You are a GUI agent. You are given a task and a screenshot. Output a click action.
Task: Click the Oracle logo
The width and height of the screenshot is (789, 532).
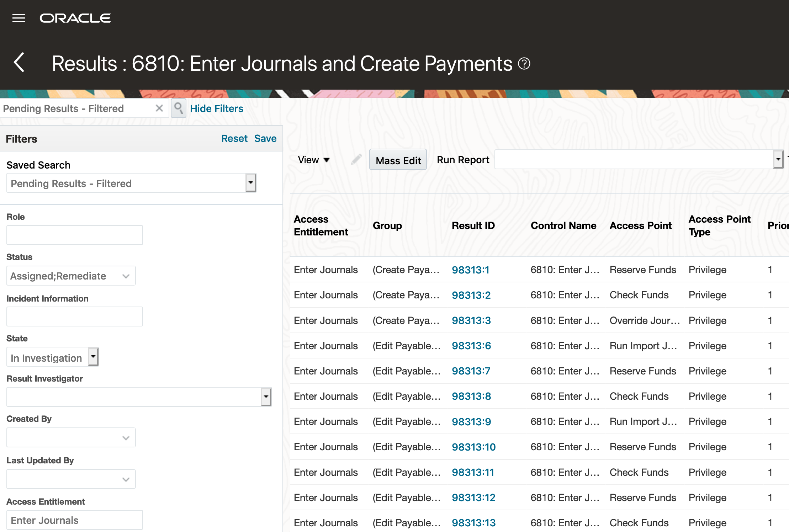(x=75, y=18)
